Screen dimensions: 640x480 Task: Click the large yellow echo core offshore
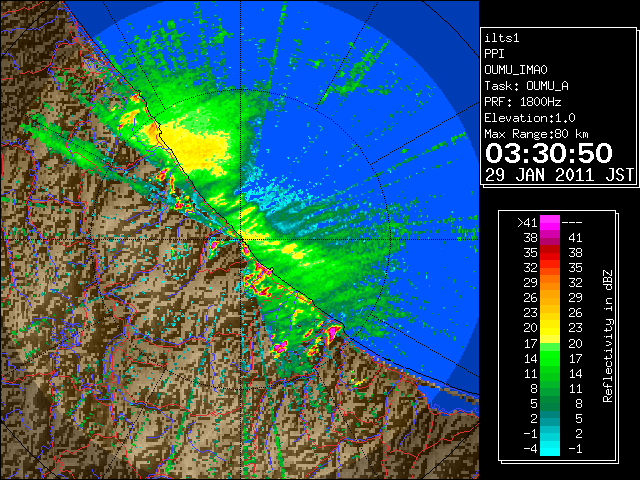point(198,148)
